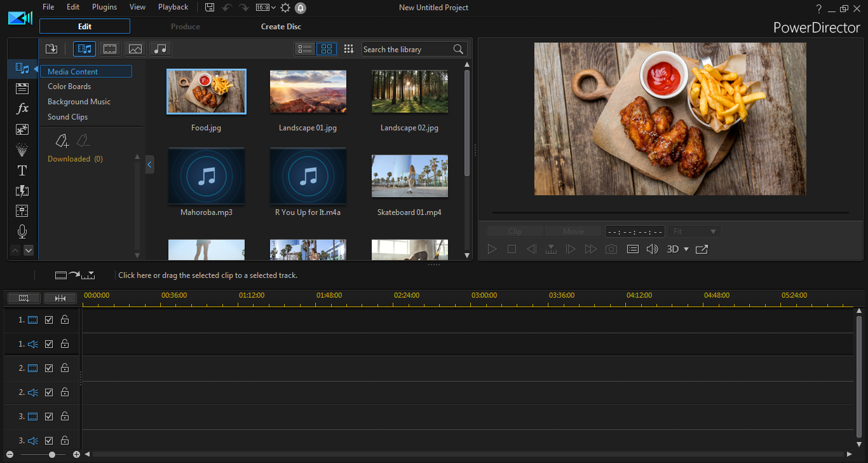Take a snapshot with the camera icon
Viewport: 868px width, 463px height.
pyautogui.click(x=611, y=249)
